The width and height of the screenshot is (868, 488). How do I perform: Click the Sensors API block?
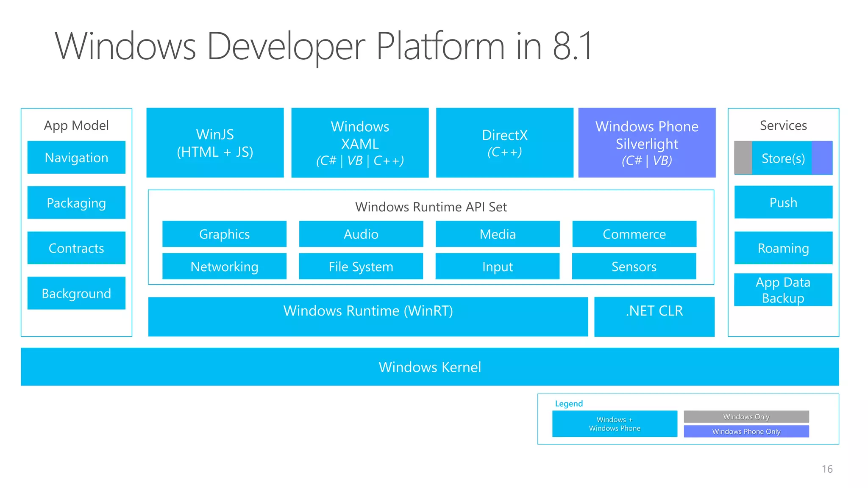634,266
